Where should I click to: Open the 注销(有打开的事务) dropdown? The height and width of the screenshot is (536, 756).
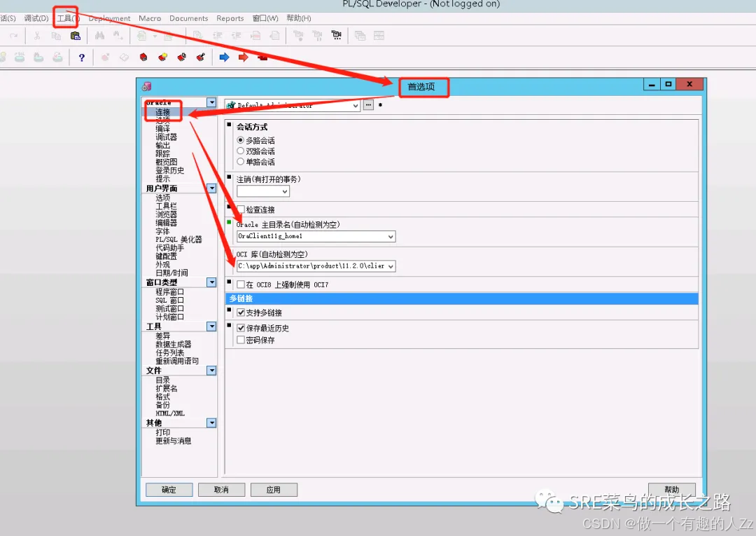click(284, 191)
